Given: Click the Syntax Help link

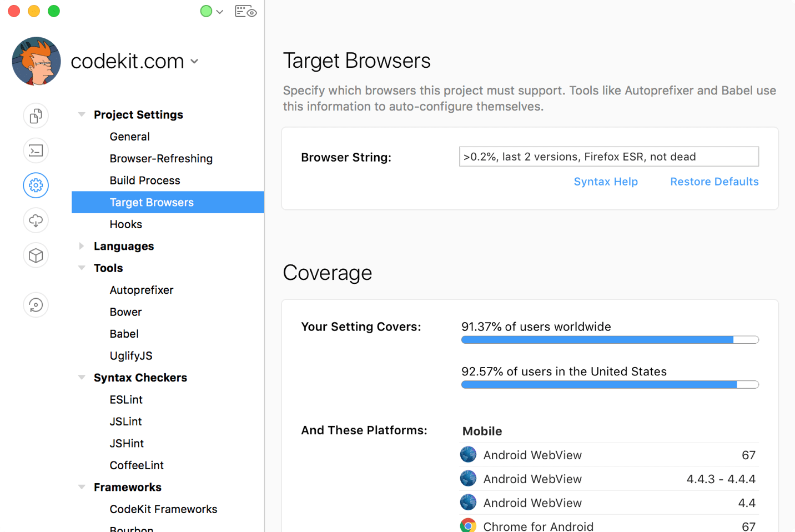Looking at the screenshot, I should (606, 182).
